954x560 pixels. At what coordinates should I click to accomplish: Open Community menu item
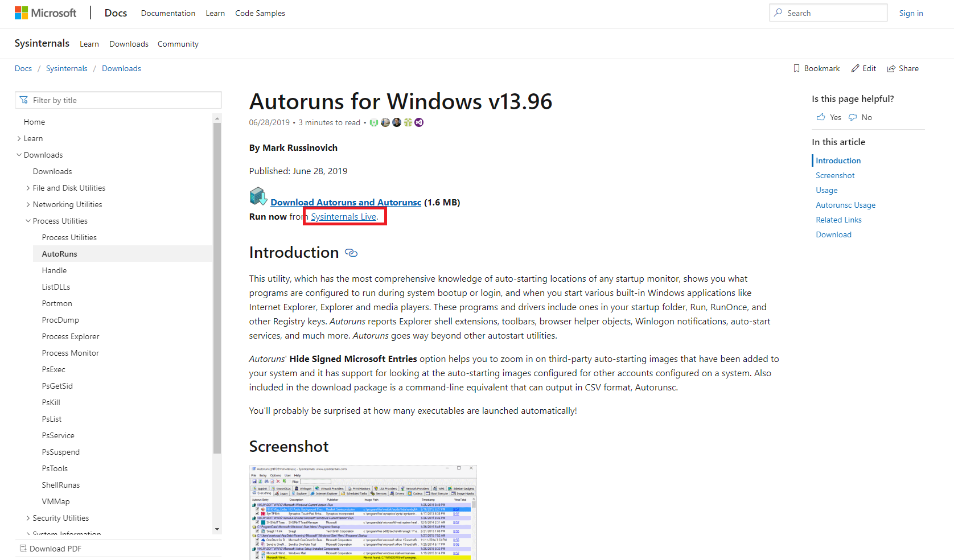coord(178,44)
